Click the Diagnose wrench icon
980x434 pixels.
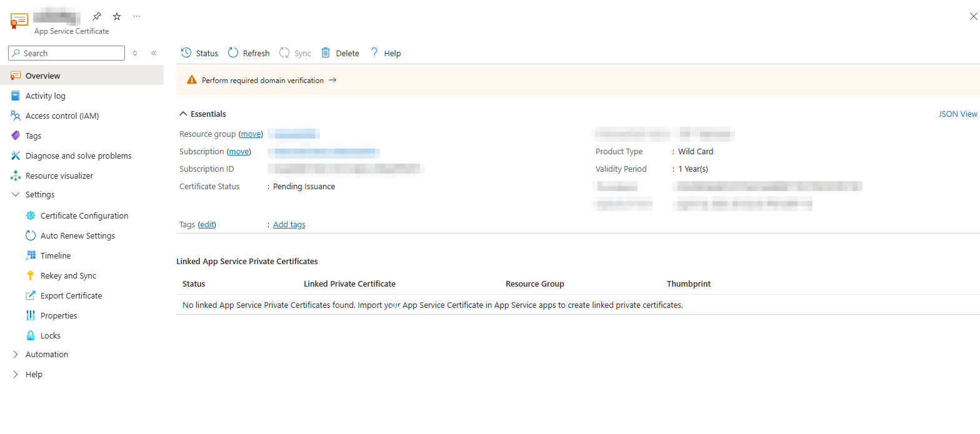(x=16, y=155)
